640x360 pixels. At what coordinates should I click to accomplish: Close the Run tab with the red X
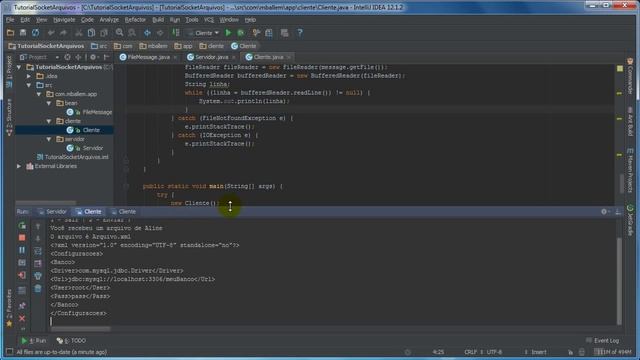coord(22,318)
